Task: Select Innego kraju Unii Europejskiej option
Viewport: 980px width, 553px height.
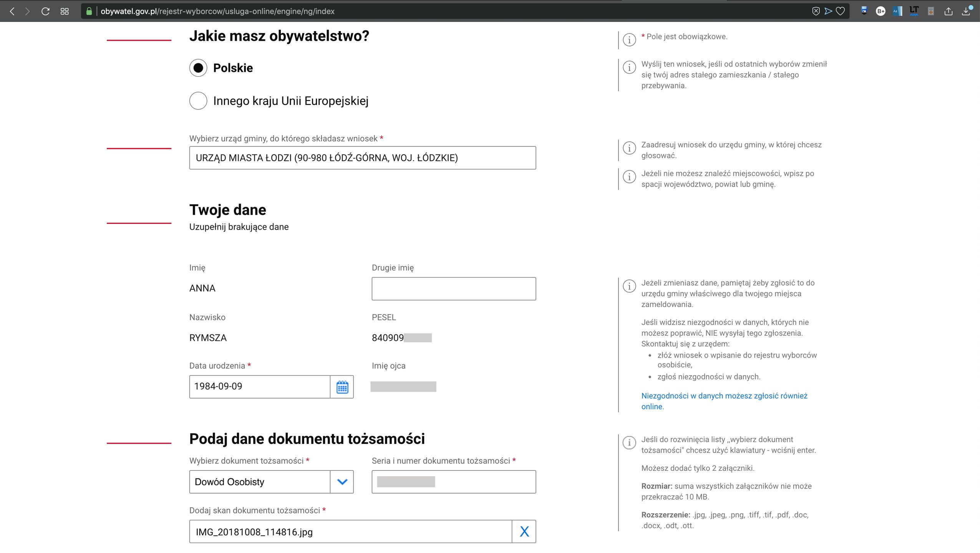Action: tap(198, 101)
